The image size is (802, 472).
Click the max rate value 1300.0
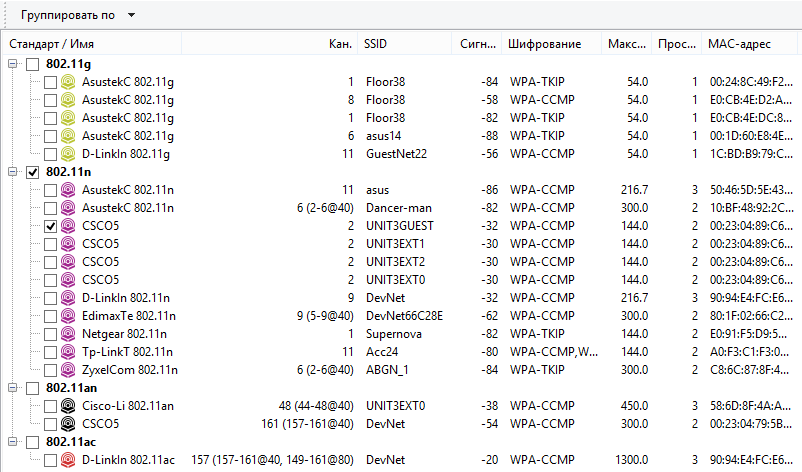point(632,460)
